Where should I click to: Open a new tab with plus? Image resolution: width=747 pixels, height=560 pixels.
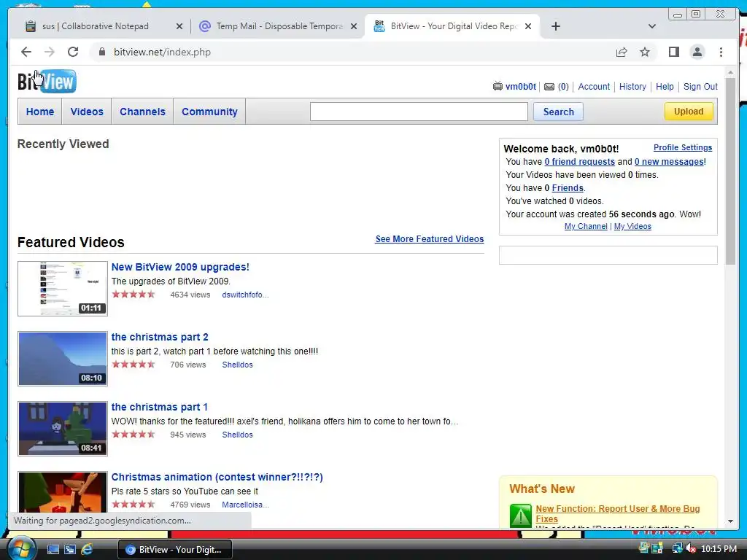(555, 26)
